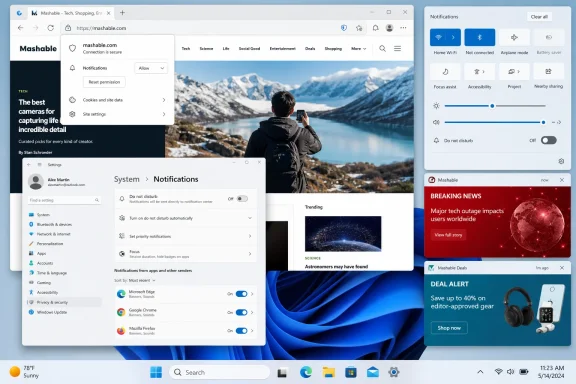Screen dimensions: 576x384
Task: Open settings gear in notification panel
Action: [561, 161]
